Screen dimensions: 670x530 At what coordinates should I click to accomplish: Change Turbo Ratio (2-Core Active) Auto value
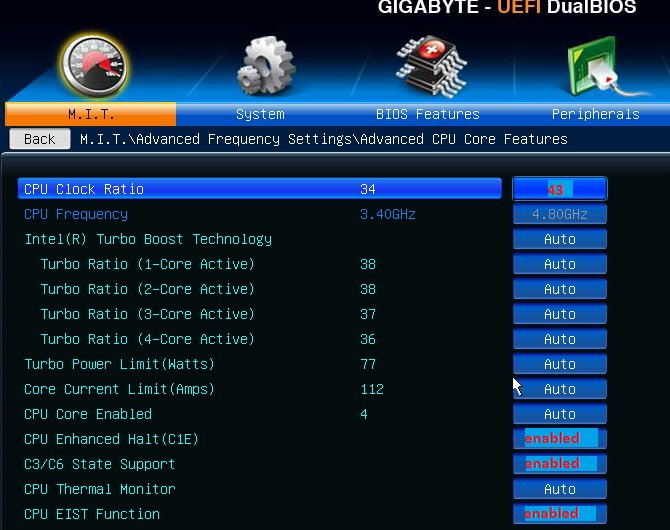point(560,289)
